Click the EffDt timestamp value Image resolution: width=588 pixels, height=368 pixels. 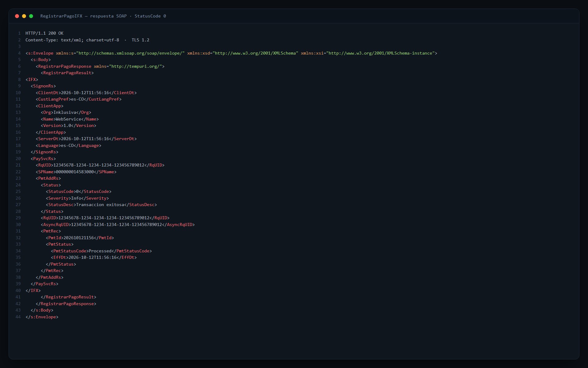[93, 257]
